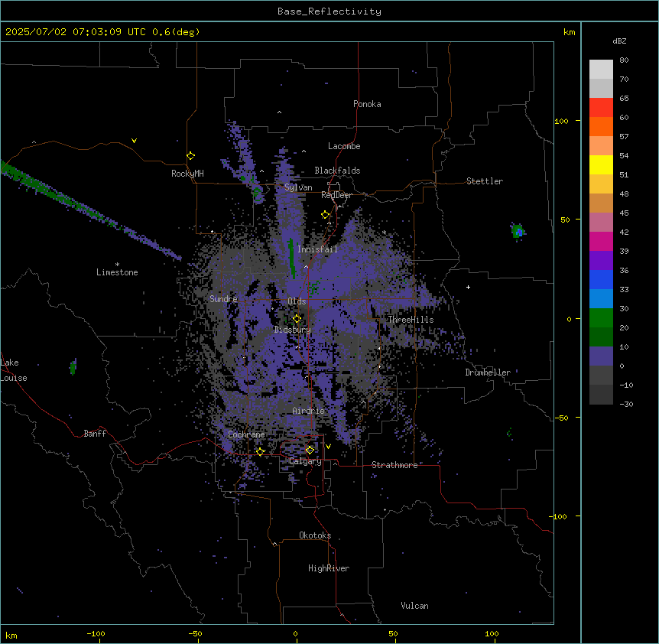Pick the darkest gray -30 to -10 swatch
659x644 pixels.
[x=601, y=395]
